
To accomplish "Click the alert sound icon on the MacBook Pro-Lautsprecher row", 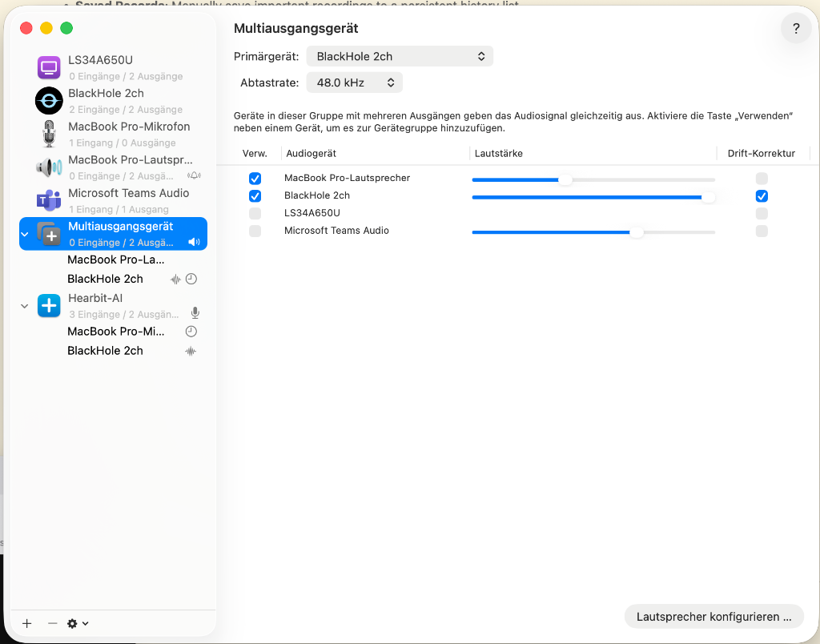I will click(194, 175).
